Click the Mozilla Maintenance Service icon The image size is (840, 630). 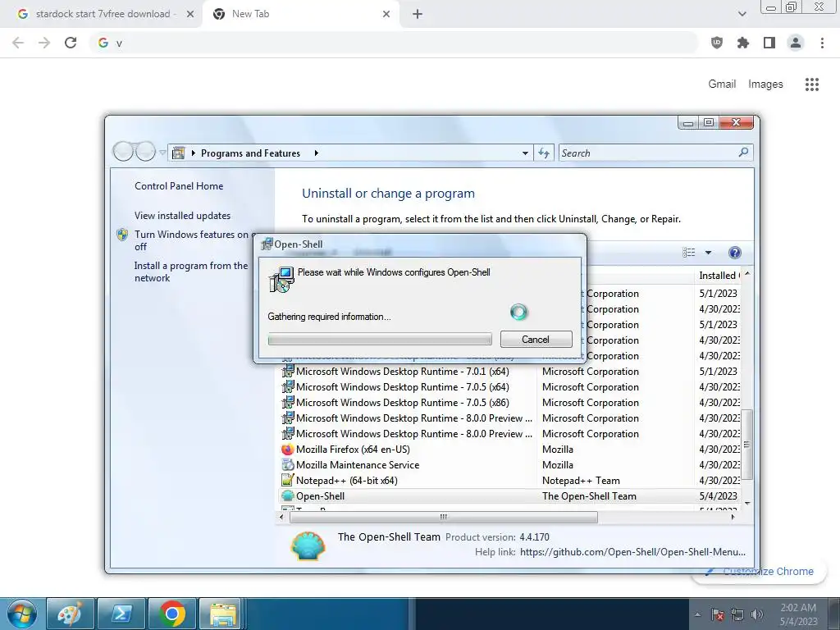tap(288, 465)
